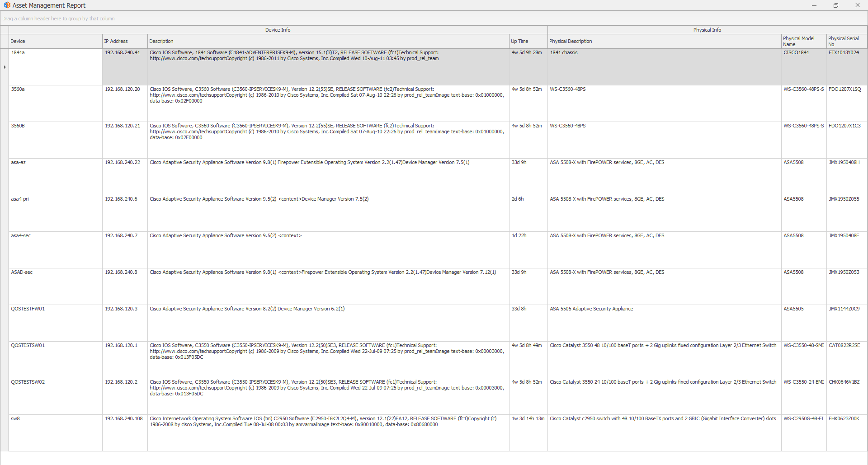Click up time 33d 8h
The width and height of the screenshot is (868, 465).
pos(528,323)
